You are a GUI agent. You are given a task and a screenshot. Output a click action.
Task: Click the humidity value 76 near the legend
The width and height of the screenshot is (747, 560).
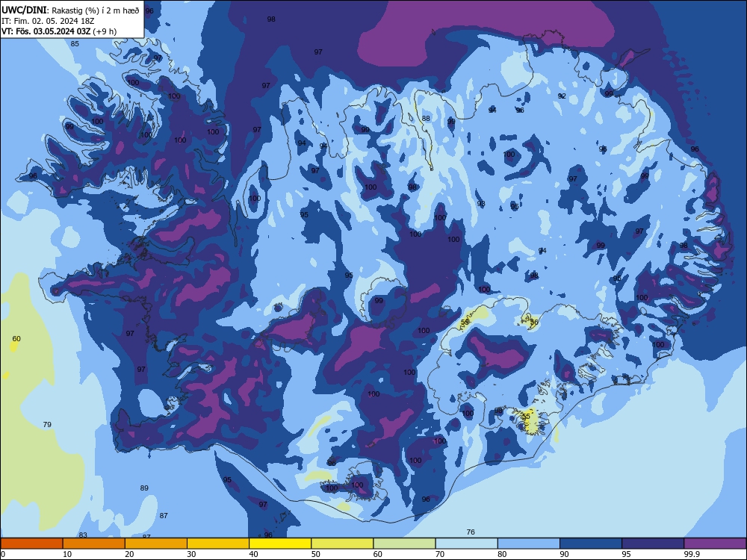(471, 532)
